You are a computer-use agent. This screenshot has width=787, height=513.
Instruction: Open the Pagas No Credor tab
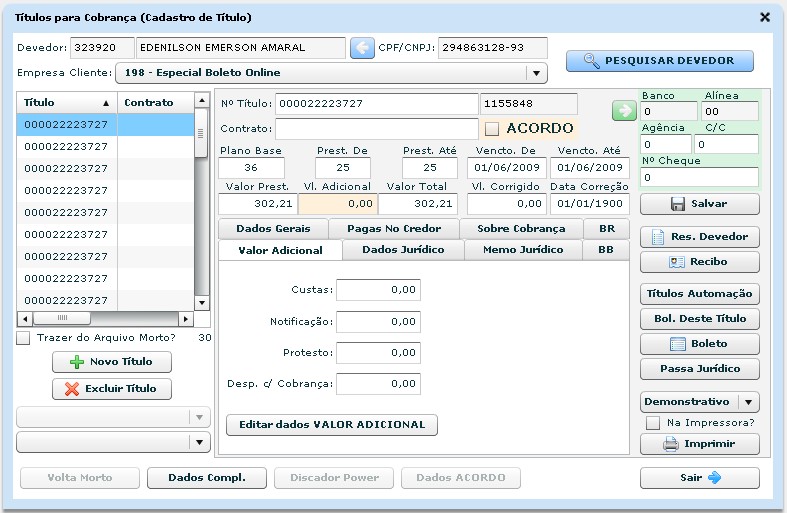[x=394, y=229]
